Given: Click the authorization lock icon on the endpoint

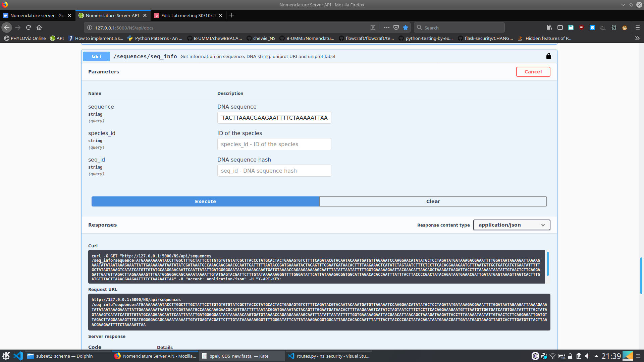Looking at the screenshot, I should (548, 56).
